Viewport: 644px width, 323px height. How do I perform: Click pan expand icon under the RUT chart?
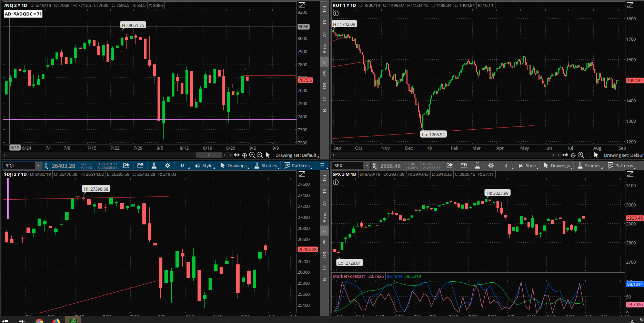(x=565, y=155)
